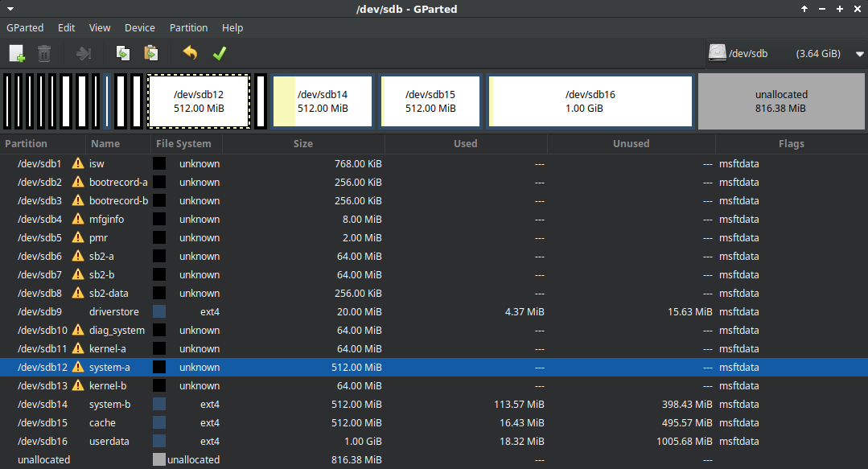Click the warning icon on /dev/sdb7 row
This screenshot has height=469, width=868.
78,274
